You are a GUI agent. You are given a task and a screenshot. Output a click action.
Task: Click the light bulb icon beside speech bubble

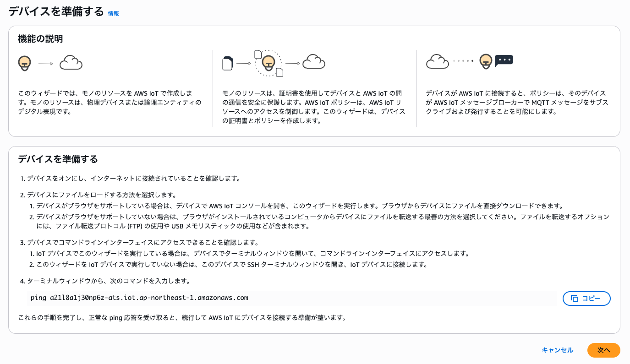pos(486,61)
